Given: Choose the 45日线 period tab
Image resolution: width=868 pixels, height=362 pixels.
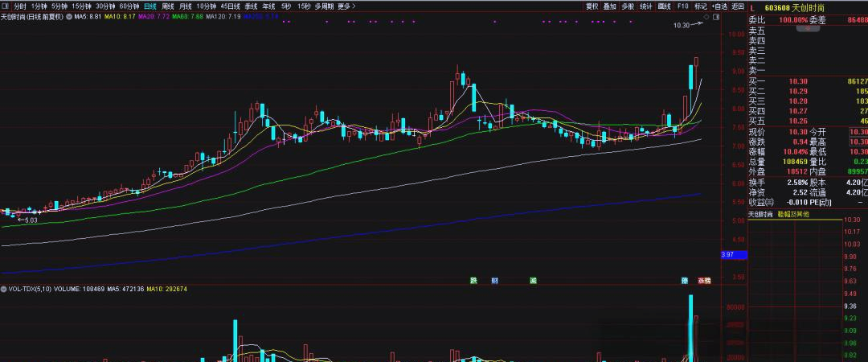Looking at the screenshot, I should point(230,6).
